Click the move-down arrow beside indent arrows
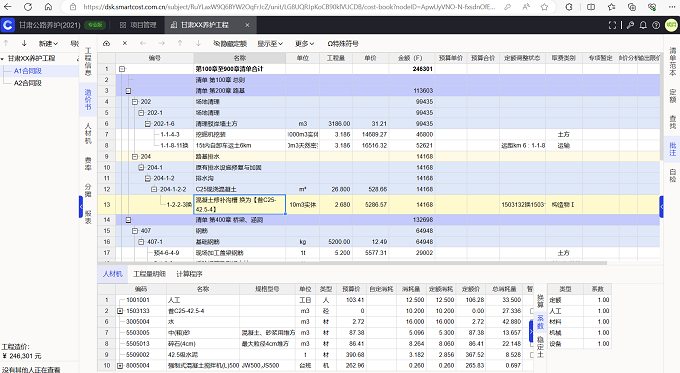 198,43
